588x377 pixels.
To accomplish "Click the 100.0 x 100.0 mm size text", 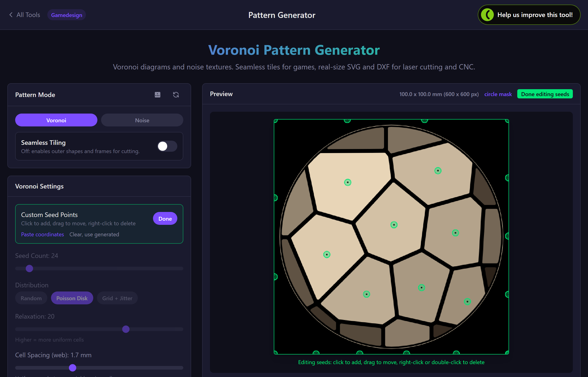I will pyautogui.click(x=439, y=94).
